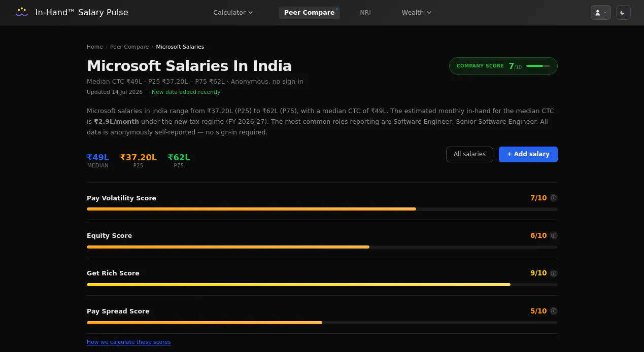Expand the Calculator menu
Viewport: 644px width, 352px height.
point(233,13)
